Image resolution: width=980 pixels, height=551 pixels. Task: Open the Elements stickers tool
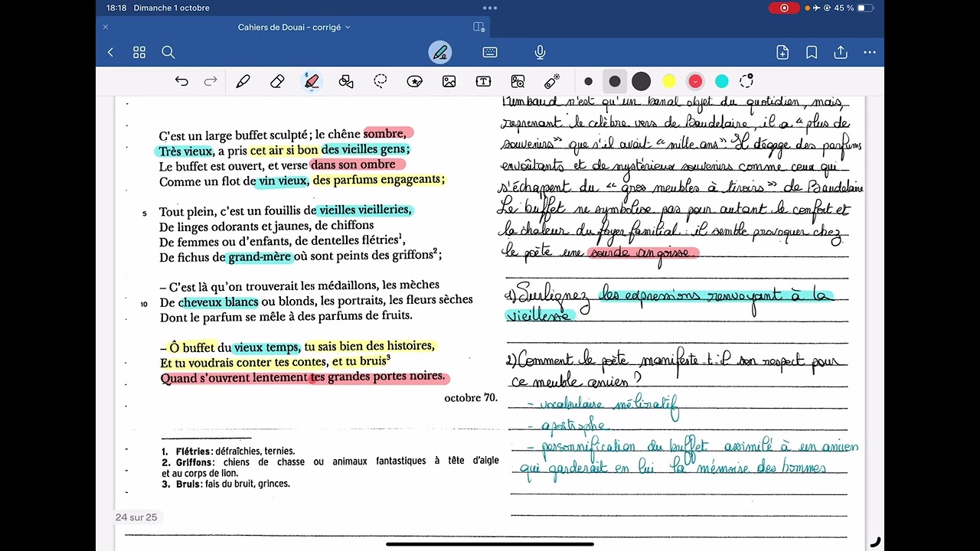pyautogui.click(x=415, y=81)
